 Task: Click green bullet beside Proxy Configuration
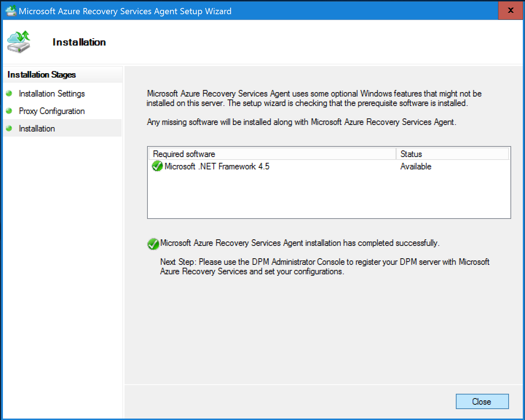[9, 111]
